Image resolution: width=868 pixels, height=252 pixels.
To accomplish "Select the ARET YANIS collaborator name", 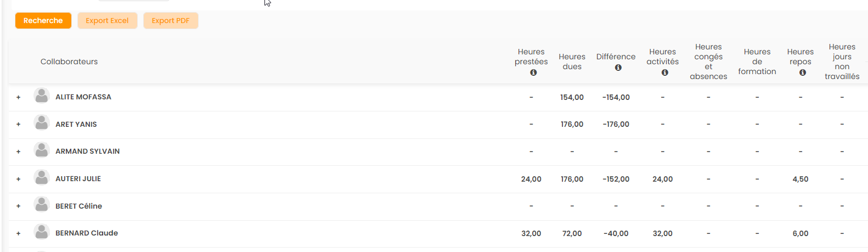I will tap(76, 125).
